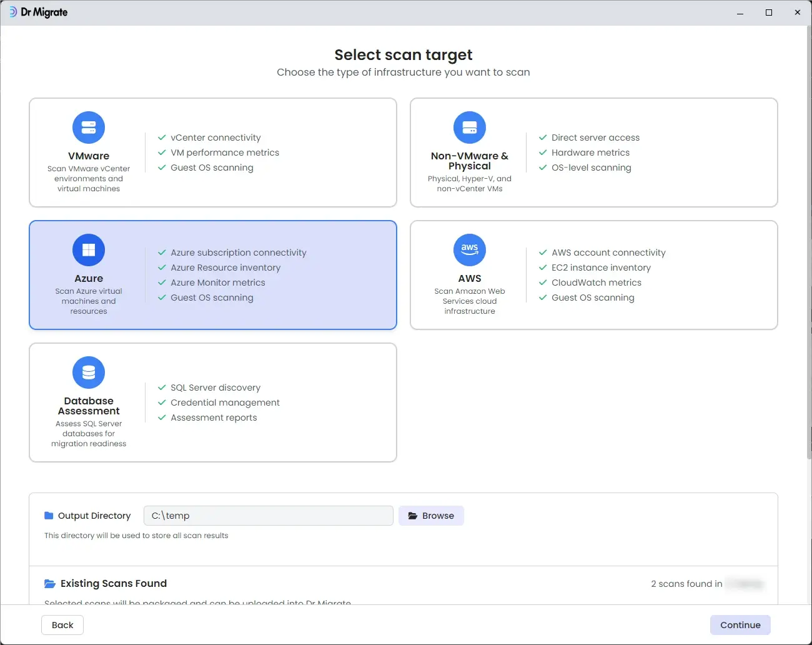This screenshot has height=645, width=812.
Task: Pick the Database Assessment cylinder icon
Action: pyautogui.click(x=89, y=372)
